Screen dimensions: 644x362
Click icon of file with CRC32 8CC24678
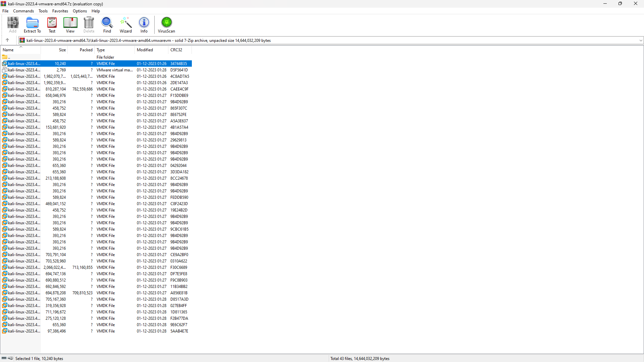pos(5,178)
